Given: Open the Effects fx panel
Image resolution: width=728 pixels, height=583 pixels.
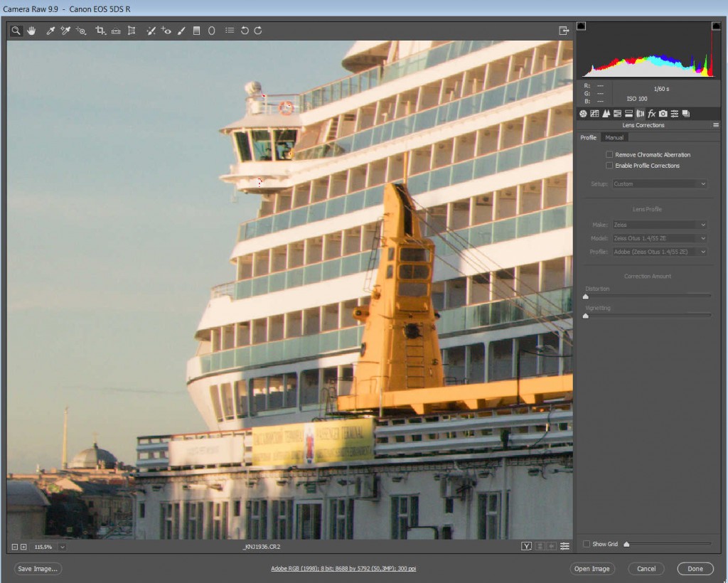Looking at the screenshot, I should 651,114.
